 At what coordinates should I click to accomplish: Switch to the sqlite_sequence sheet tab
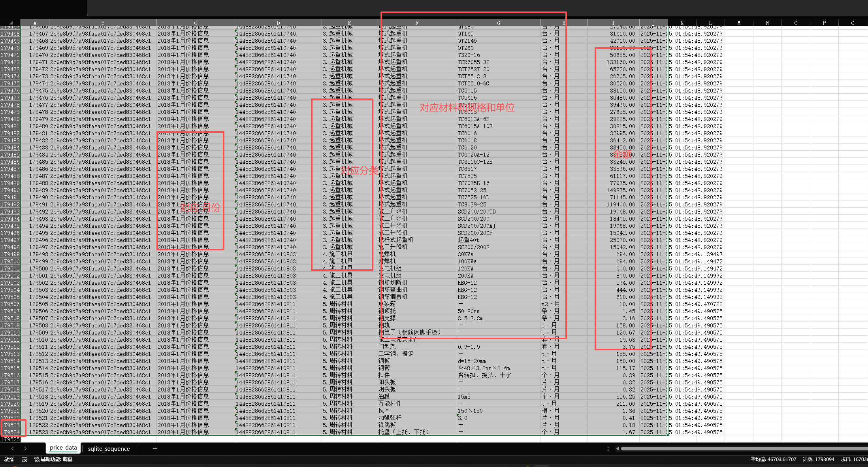pos(109,448)
